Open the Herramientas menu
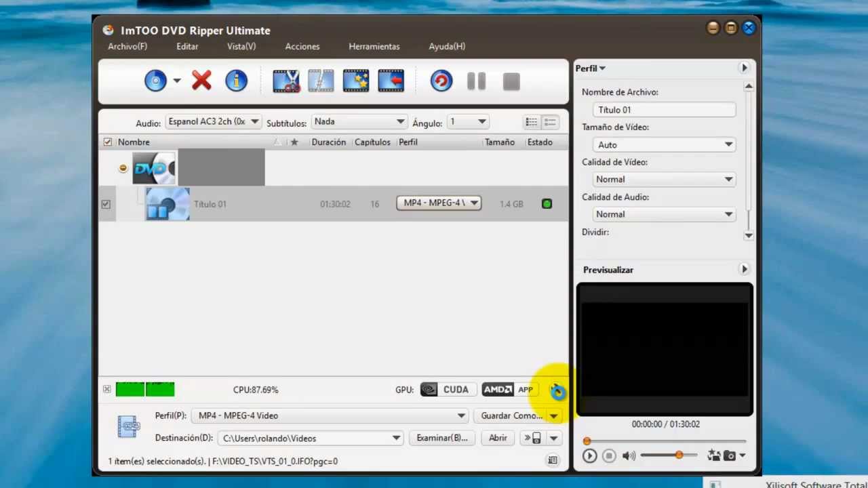 click(x=374, y=47)
